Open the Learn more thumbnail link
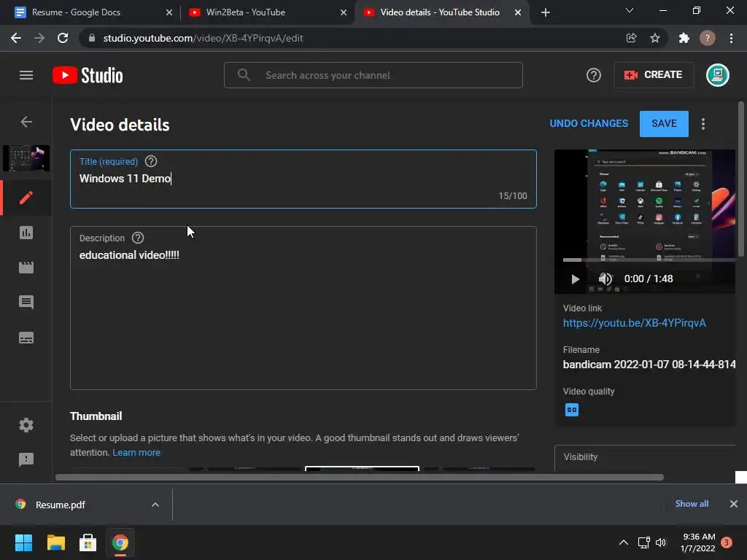This screenshot has height=560, width=747. tap(136, 453)
